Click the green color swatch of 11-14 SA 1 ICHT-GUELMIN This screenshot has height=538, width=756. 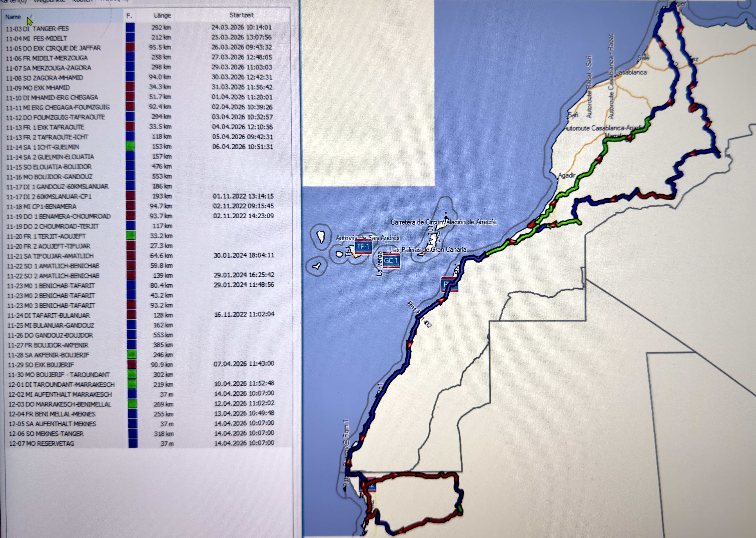pyautogui.click(x=130, y=146)
